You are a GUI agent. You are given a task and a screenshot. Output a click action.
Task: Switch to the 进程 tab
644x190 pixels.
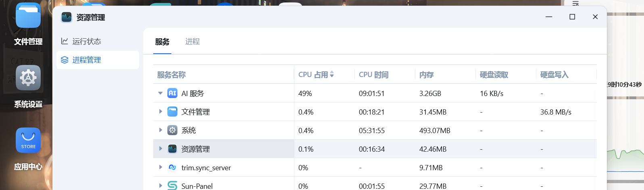click(192, 42)
